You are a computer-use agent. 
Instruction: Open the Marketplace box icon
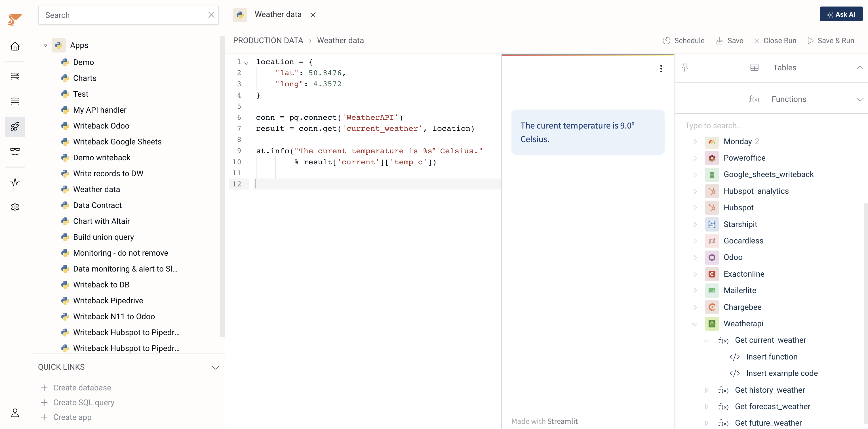15,152
